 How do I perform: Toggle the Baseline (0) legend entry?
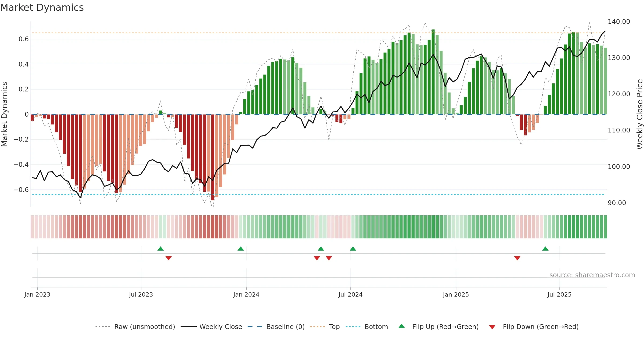pyautogui.click(x=286, y=327)
